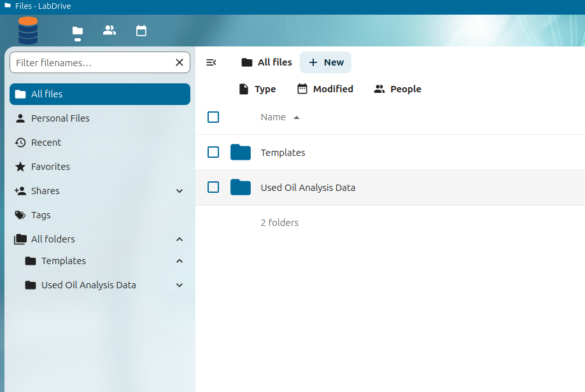
Task: Sort by the Name column header
Action: [x=273, y=117]
